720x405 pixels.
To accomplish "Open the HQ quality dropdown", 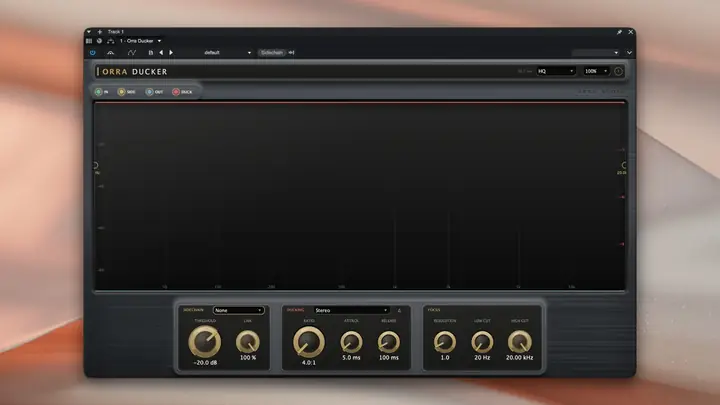I will pyautogui.click(x=556, y=71).
